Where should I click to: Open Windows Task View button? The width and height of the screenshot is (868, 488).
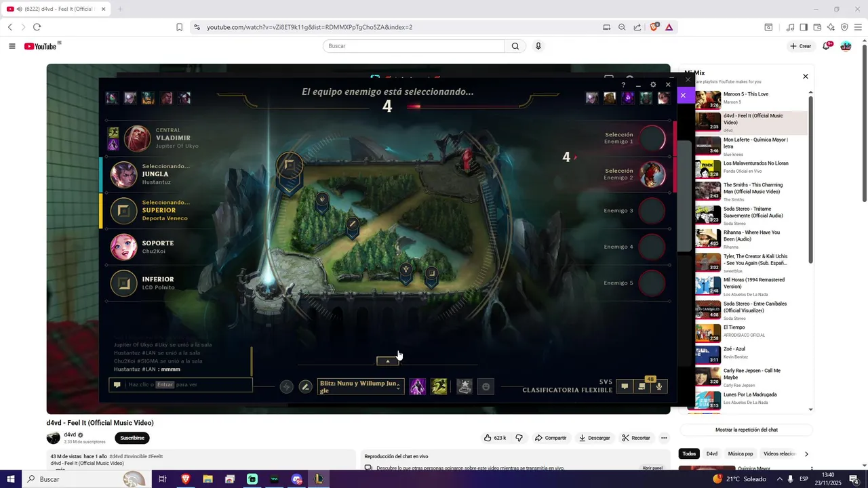(x=163, y=479)
